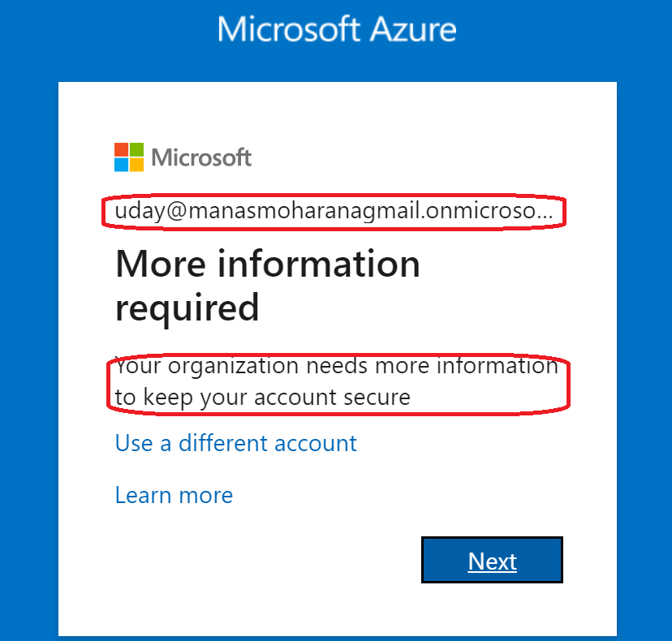Image resolution: width=672 pixels, height=641 pixels.
Task: Click the green square of Microsoft logo
Action: [136, 149]
